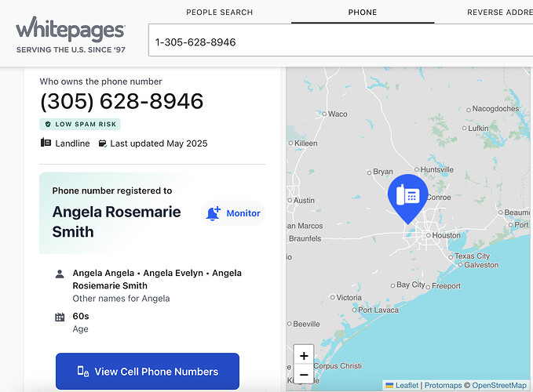Open the Protomaps attribution link

click(x=444, y=385)
